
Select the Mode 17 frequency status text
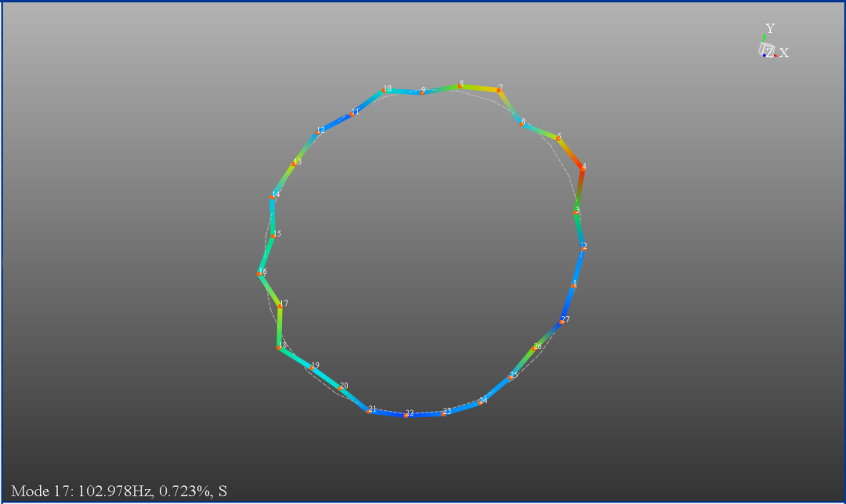coord(119,491)
